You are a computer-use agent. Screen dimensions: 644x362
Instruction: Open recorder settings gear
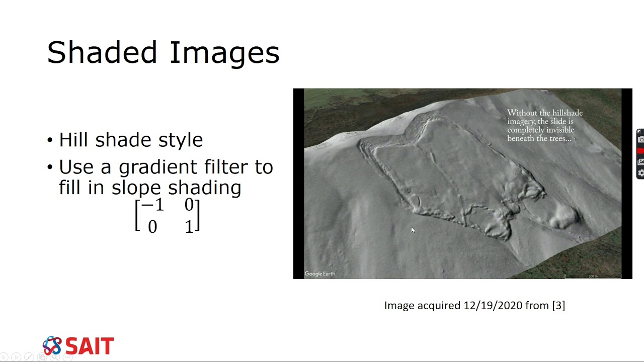pyautogui.click(x=641, y=173)
